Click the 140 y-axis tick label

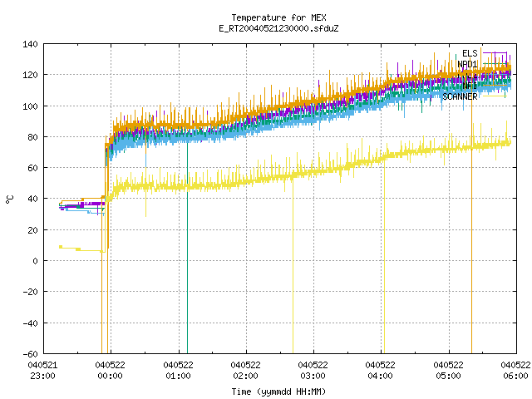(x=30, y=44)
